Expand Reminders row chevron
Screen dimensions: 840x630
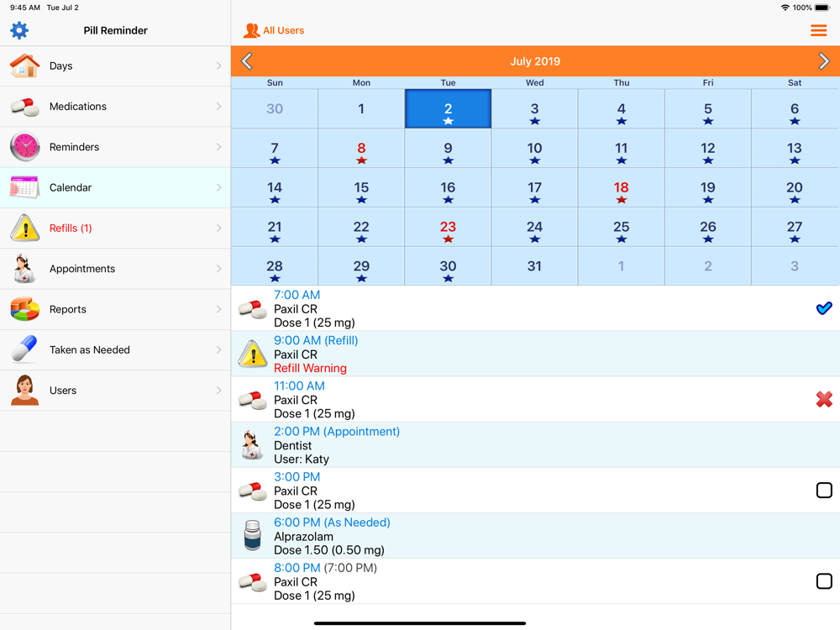pyautogui.click(x=218, y=147)
